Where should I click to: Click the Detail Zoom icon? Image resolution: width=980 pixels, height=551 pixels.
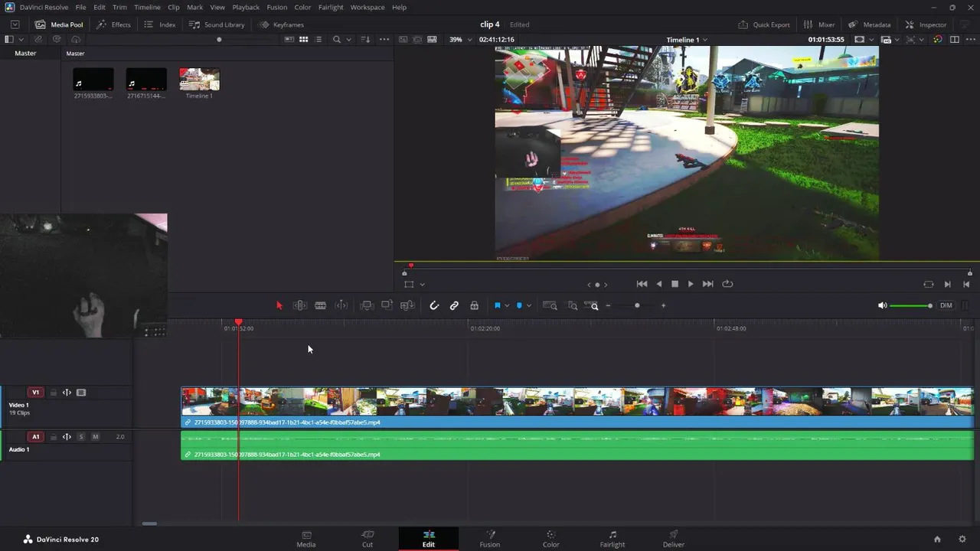(573, 305)
